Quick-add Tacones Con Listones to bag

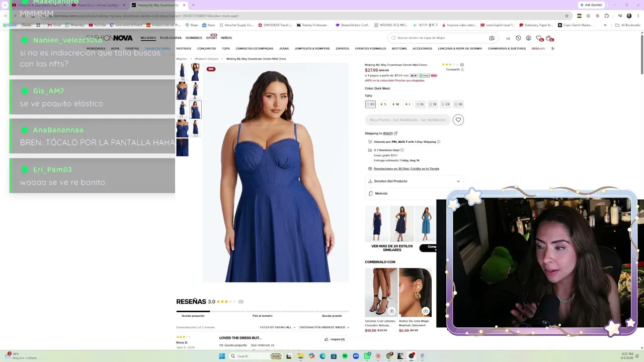click(391, 311)
